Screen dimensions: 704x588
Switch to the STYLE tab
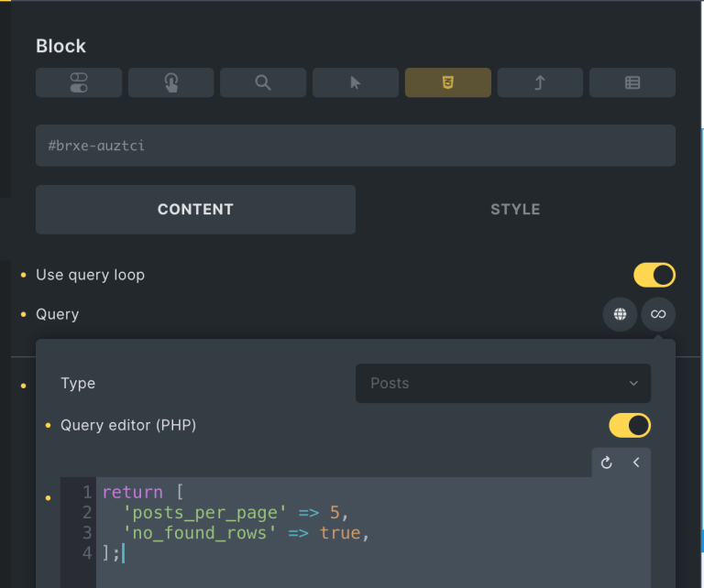[x=515, y=210]
